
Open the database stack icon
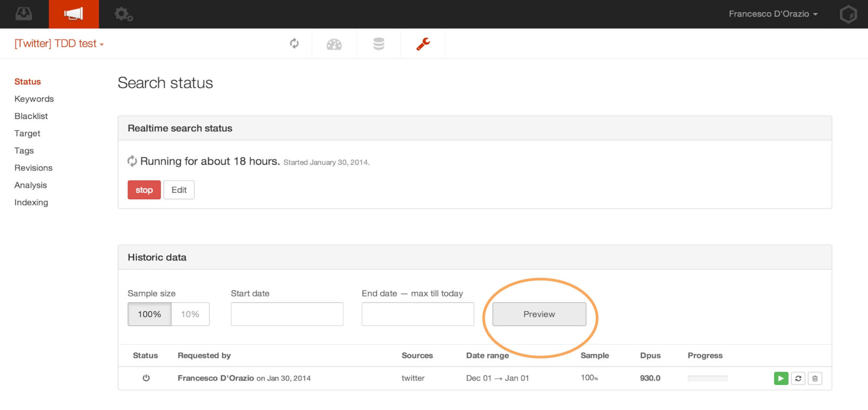[x=378, y=44]
